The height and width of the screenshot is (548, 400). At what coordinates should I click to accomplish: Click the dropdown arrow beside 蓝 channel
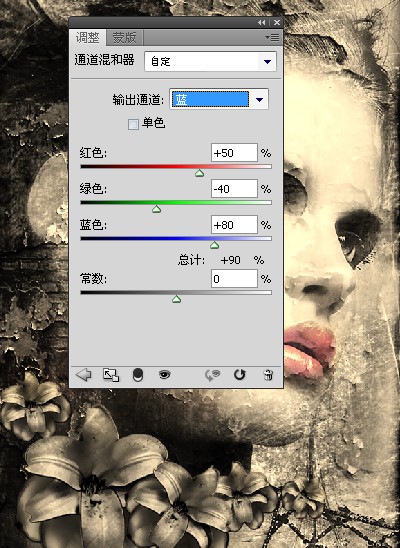[259, 100]
